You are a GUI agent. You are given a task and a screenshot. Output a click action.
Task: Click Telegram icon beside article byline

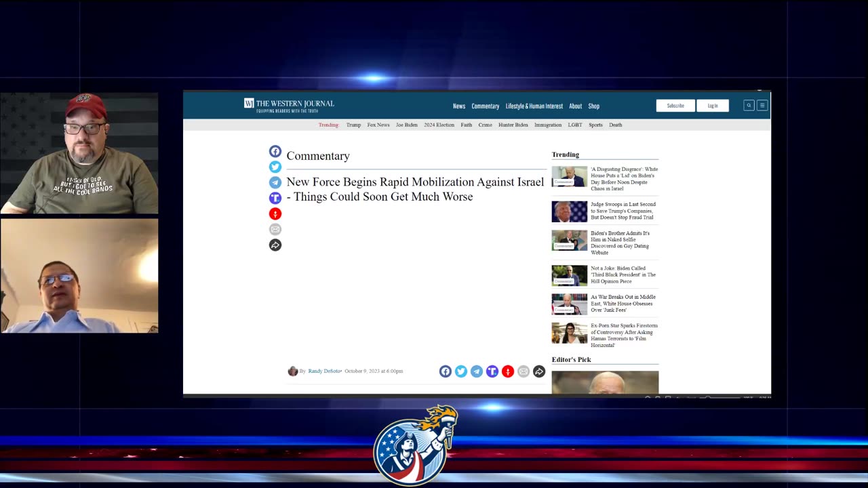point(476,371)
